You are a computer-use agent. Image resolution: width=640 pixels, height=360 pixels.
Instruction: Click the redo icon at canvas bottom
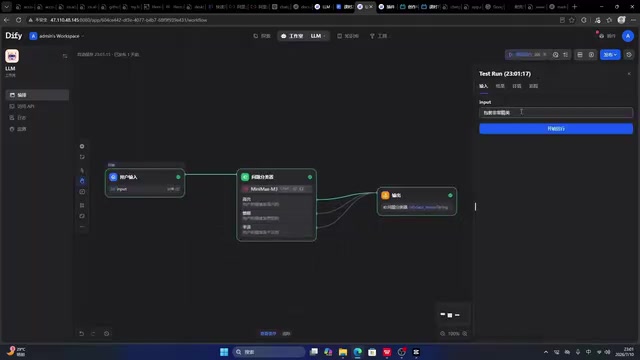tap(93, 333)
